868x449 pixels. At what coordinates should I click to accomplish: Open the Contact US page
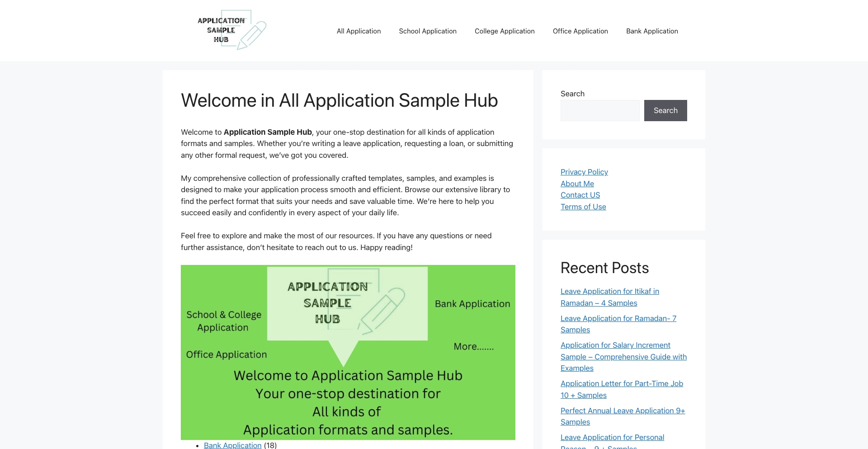[580, 195]
